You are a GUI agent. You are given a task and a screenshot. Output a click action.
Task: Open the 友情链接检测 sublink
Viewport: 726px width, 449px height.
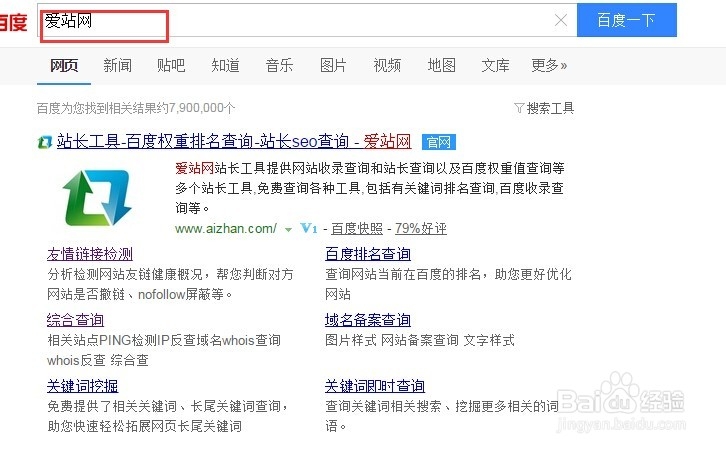tap(90, 254)
